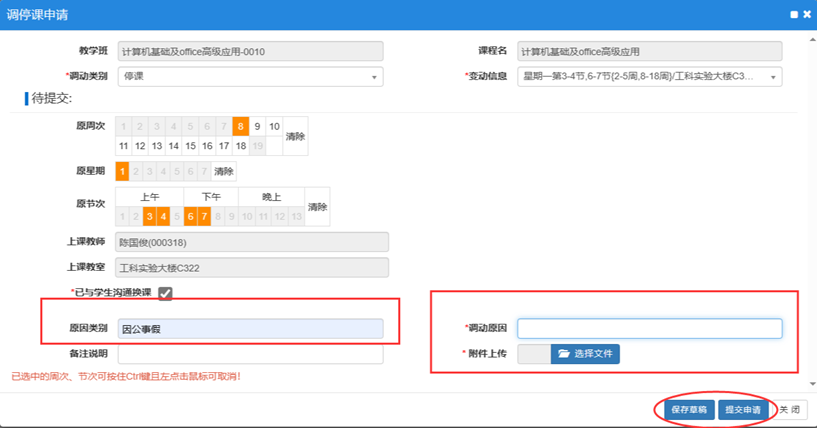Toggle the 已与学生沟通换课 checkbox

166,293
